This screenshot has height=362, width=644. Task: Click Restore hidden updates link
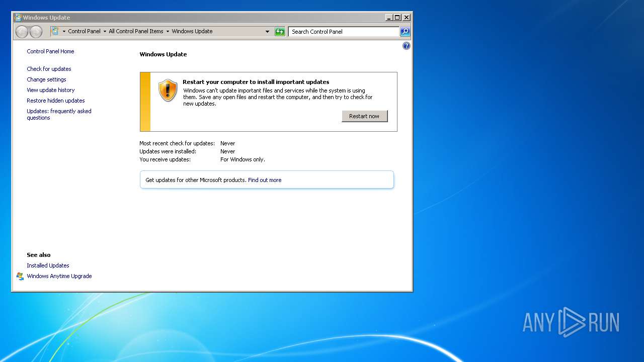tap(56, 101)
